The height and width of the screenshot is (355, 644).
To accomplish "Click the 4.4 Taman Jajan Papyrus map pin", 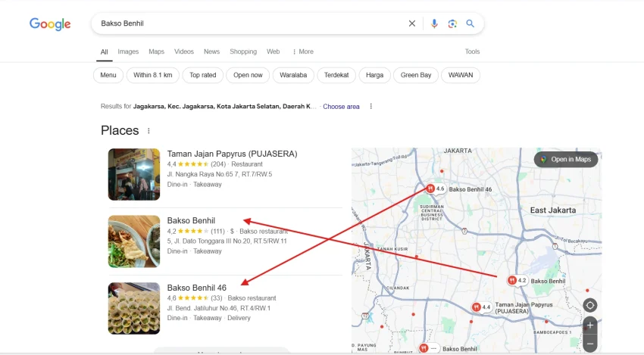I will 477,307.
